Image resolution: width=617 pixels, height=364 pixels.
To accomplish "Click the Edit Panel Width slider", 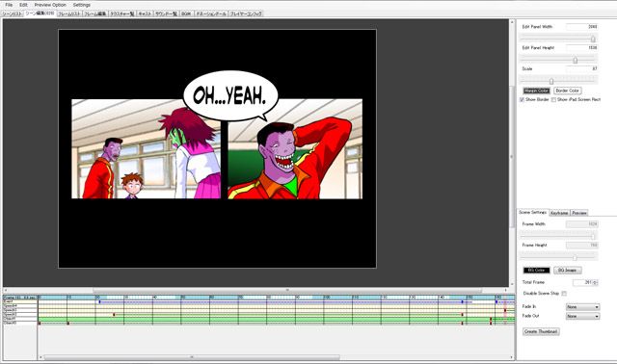I will [x=559, y=39].
